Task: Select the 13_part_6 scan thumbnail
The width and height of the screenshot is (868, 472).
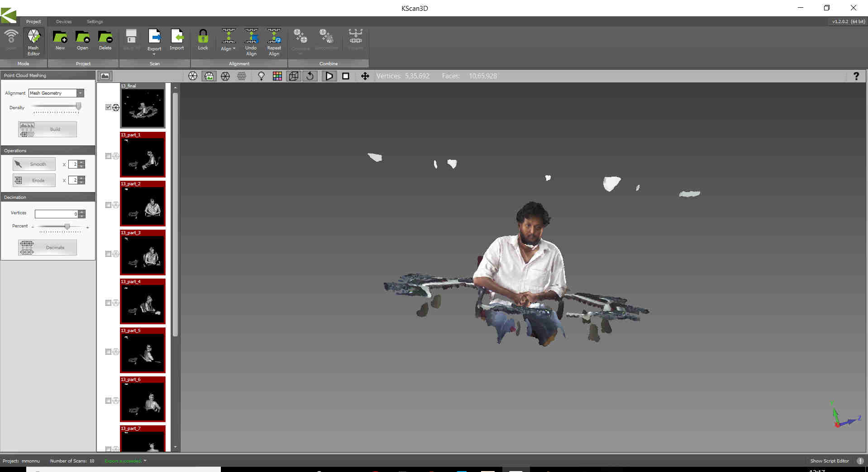Action: (143, 399)
